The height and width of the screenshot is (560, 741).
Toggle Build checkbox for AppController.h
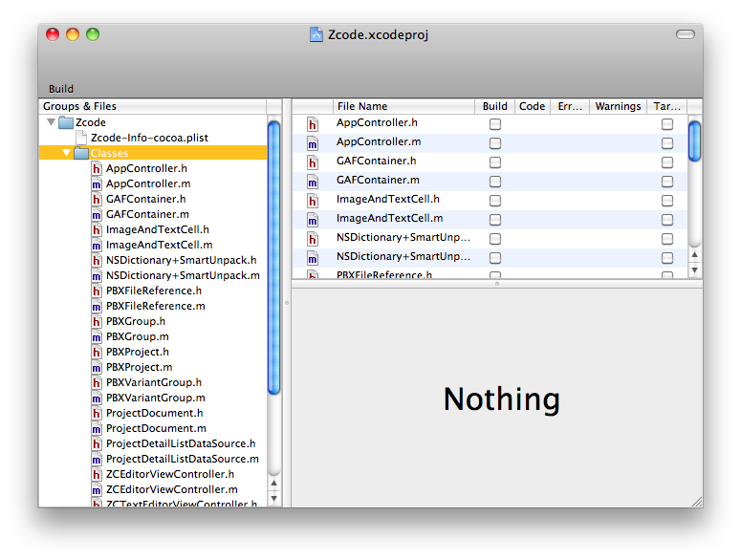pyautogui.click(x=494, y=124)
